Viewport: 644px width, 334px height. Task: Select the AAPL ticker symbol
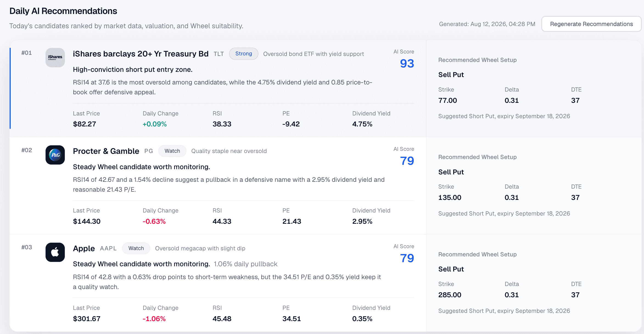[108, 248]
